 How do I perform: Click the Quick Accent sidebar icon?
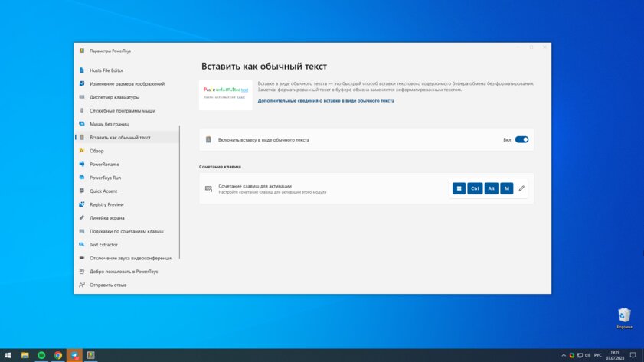point(82,191)
